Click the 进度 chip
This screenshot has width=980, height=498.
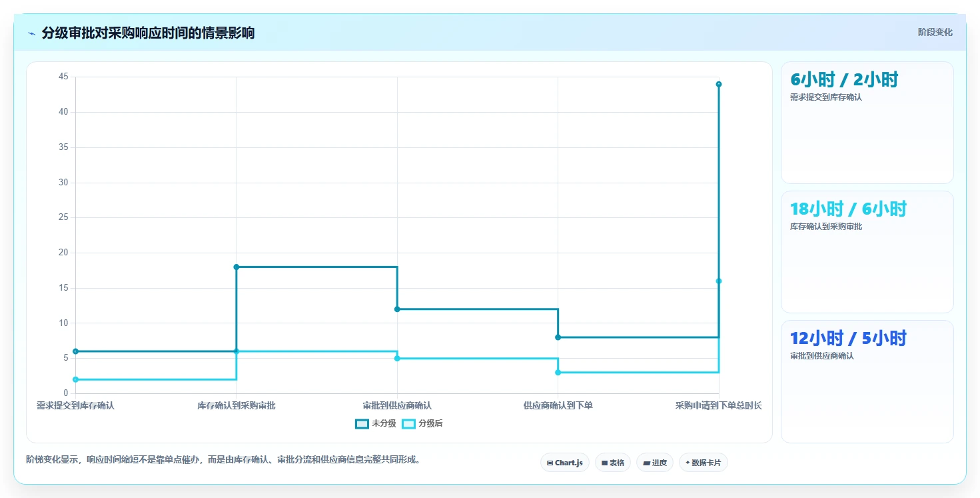pyautogui.click(x=654, y=463)
